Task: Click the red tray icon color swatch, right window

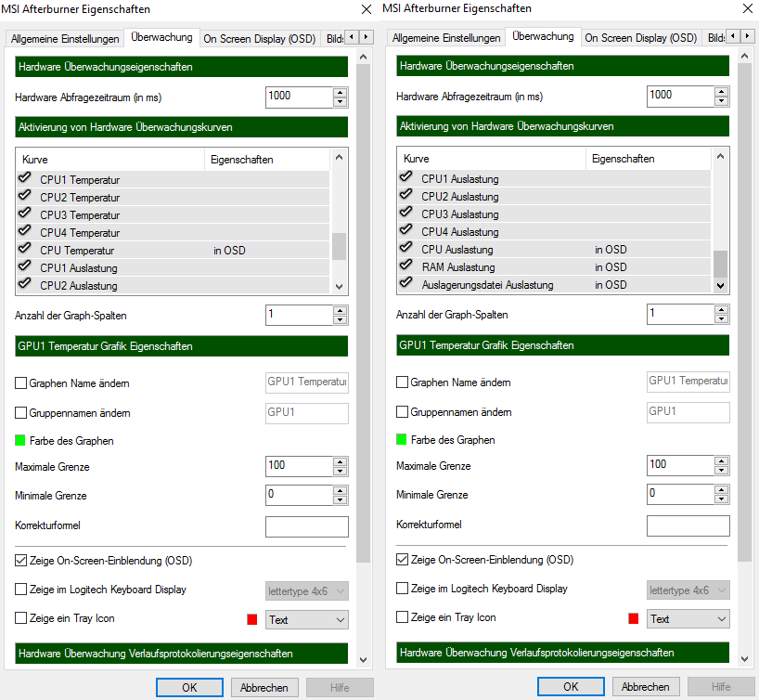Action: [x=634, y=618]
